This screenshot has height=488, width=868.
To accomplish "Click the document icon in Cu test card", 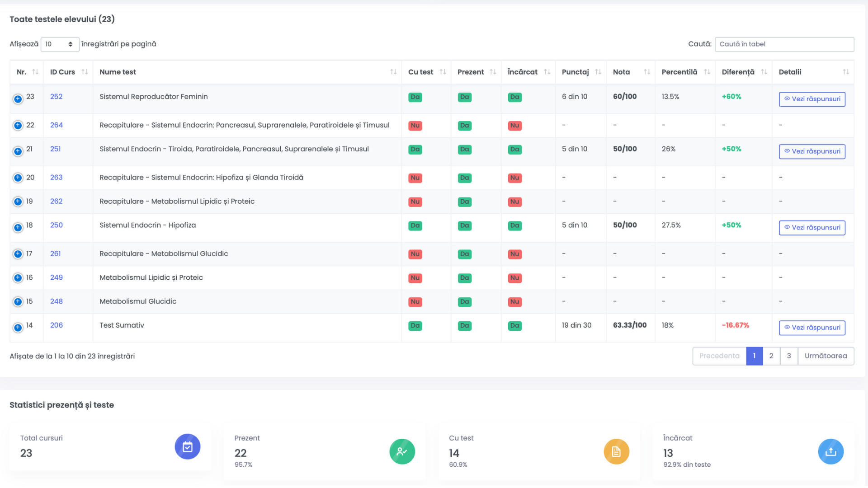I will (x=616, y=451).
